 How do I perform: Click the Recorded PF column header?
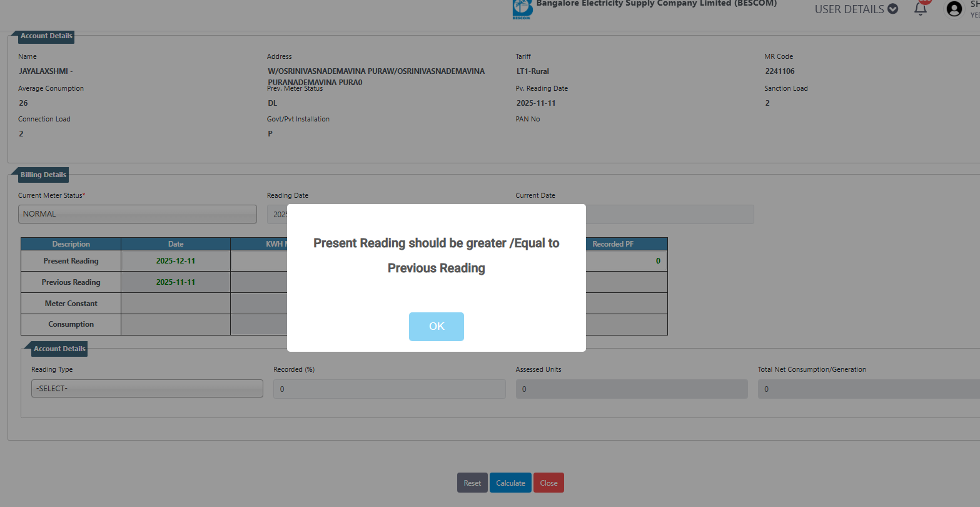(613, 244)
